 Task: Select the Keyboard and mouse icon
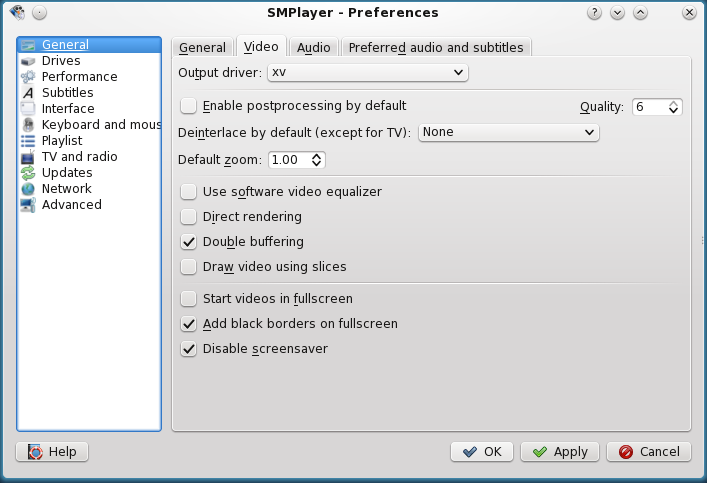pyautogui.click(x=28, y=125)
